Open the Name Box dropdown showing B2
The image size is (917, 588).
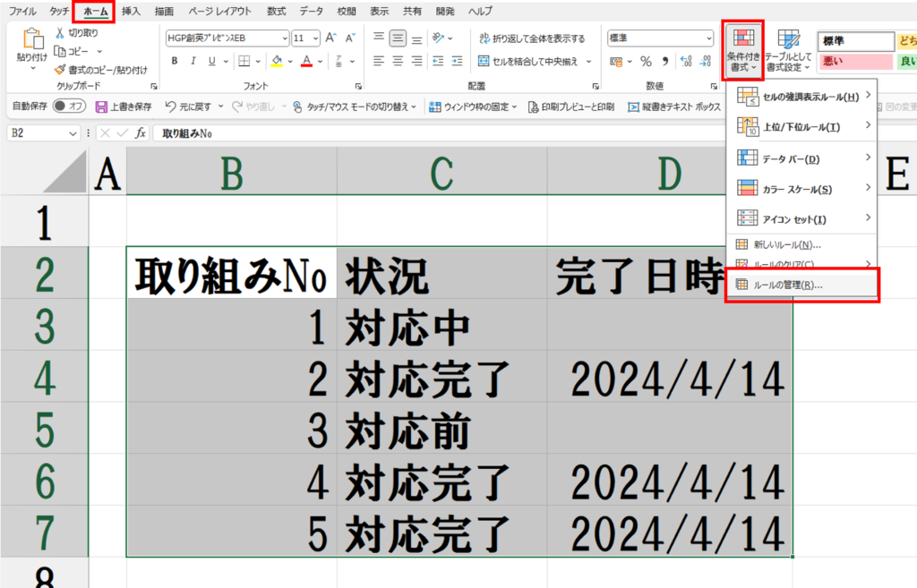coord(73,133)
